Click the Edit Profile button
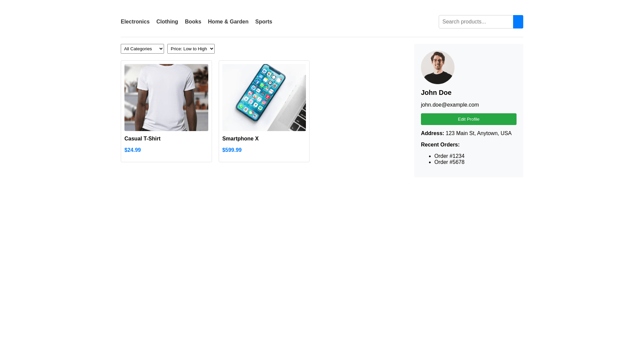Screen dimensions: 644x362 tap(469, 119)
